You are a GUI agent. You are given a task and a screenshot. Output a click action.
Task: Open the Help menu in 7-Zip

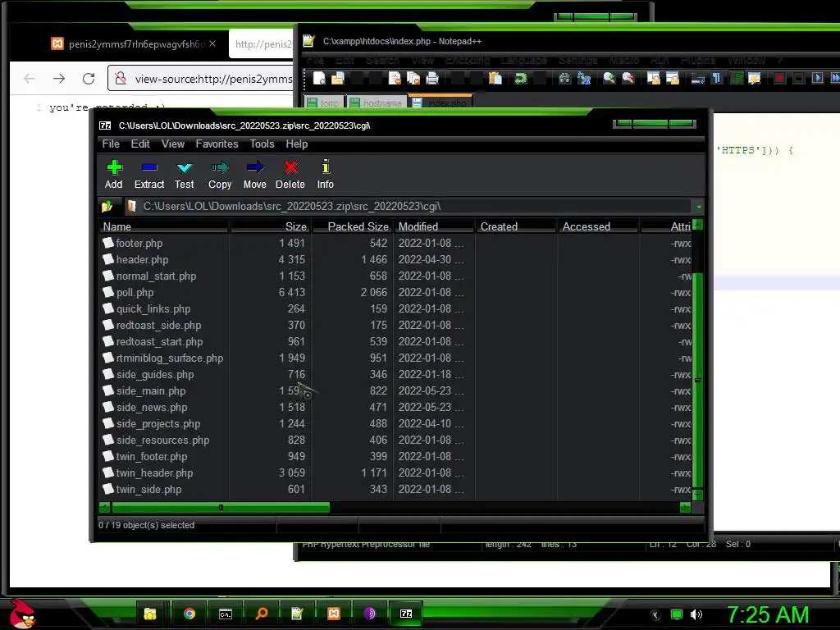(x=297, y=144)
